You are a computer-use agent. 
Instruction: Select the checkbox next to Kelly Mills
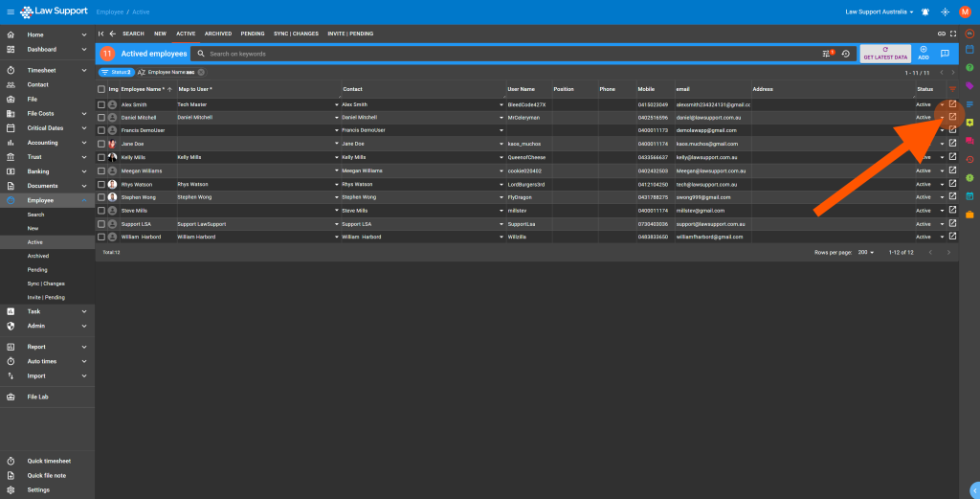[x=101, y=156]
